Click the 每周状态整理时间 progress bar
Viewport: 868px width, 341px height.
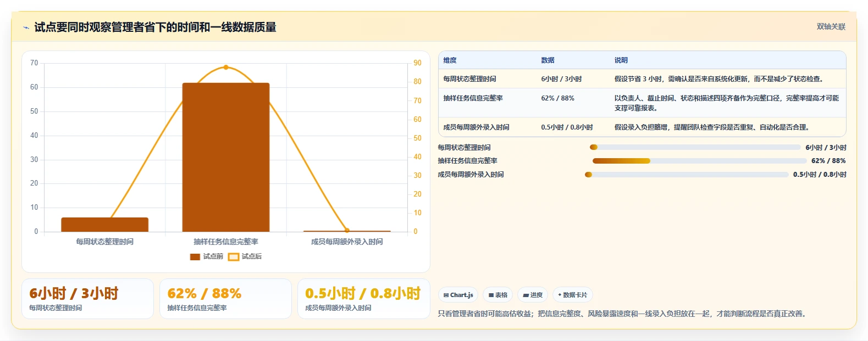[695, 147]
